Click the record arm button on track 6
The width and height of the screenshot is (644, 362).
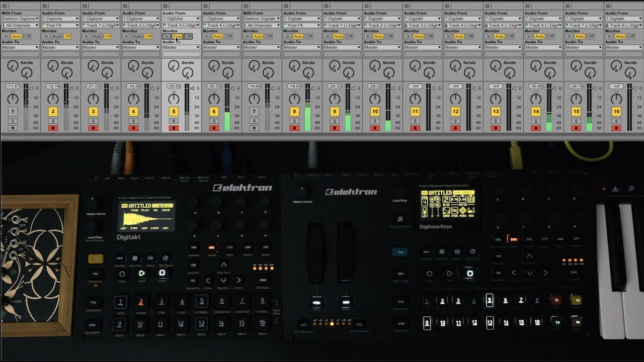pyautogui.click(x=214, y=128)
